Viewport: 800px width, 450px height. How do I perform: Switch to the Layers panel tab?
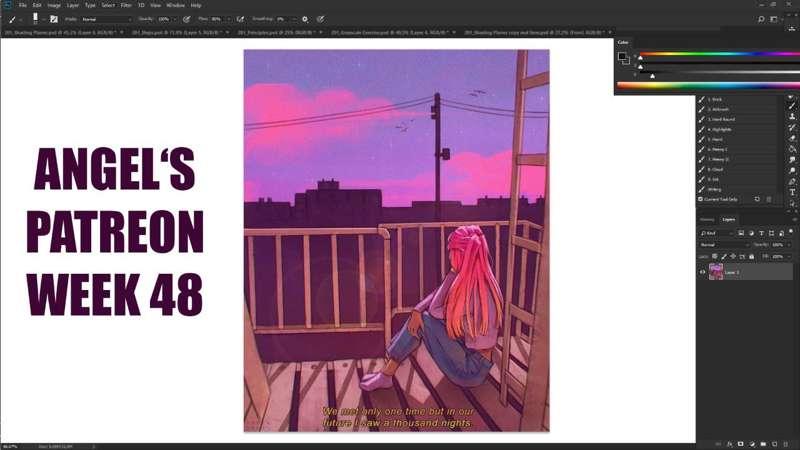tap(729, 219)
